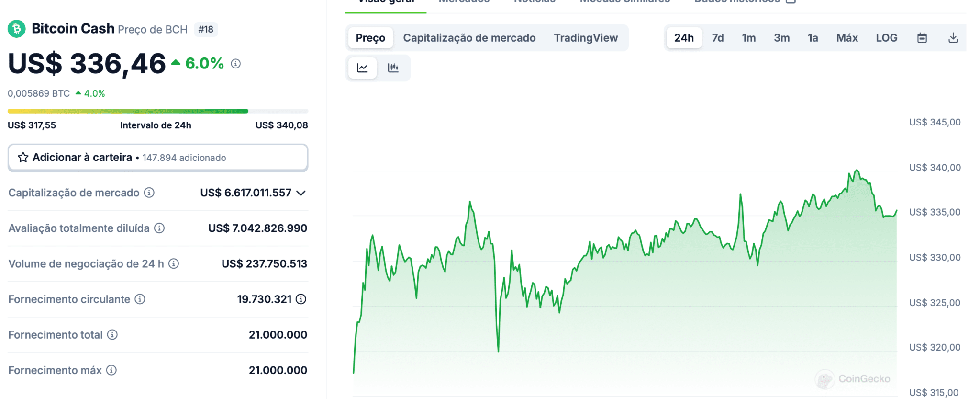980x399 pixels.
Task: Click the #18 rank badge
Action: click(x=206, y=29)
